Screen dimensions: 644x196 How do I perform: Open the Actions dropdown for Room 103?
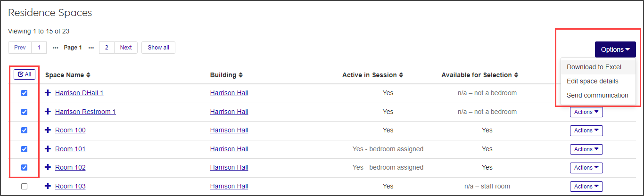pos(586,187)
